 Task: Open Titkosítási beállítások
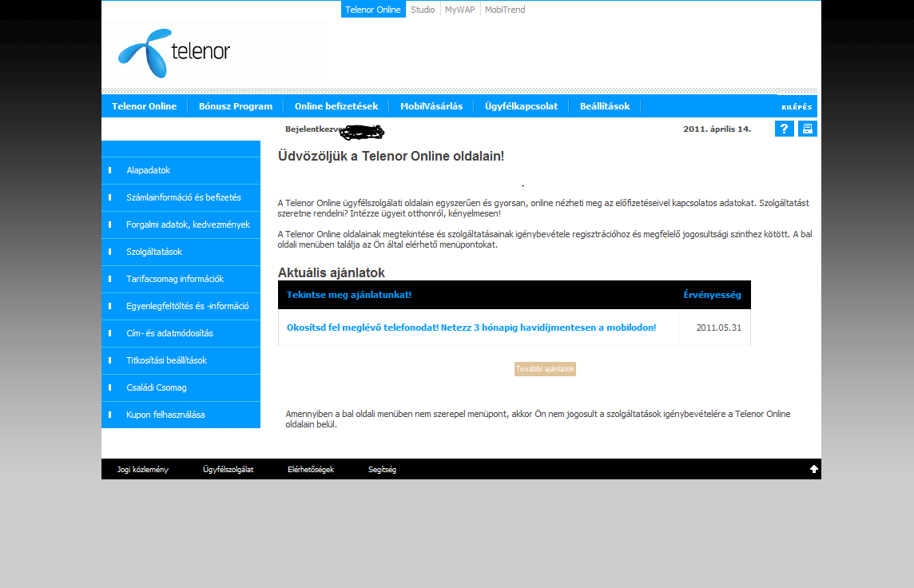pyautogui.click(x=181, y=361)
